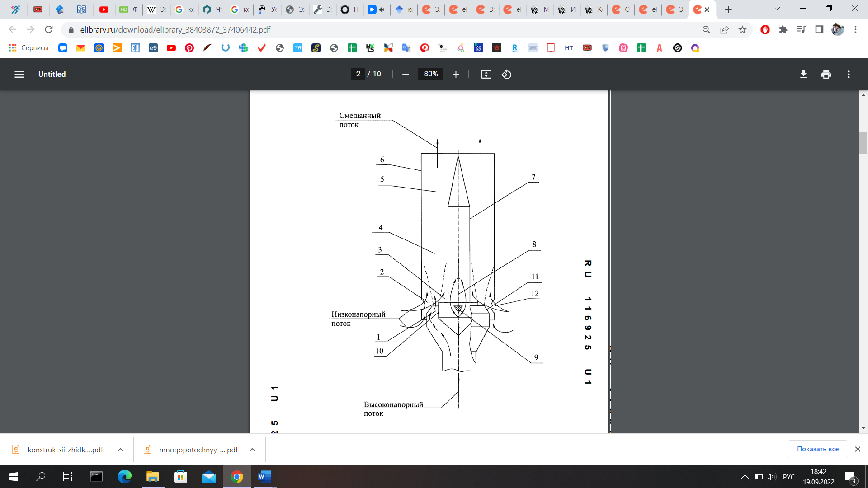This screenshot has height=488, width=868.
Task: Open the tab search dropdown
Action: [x=777, y=9]
